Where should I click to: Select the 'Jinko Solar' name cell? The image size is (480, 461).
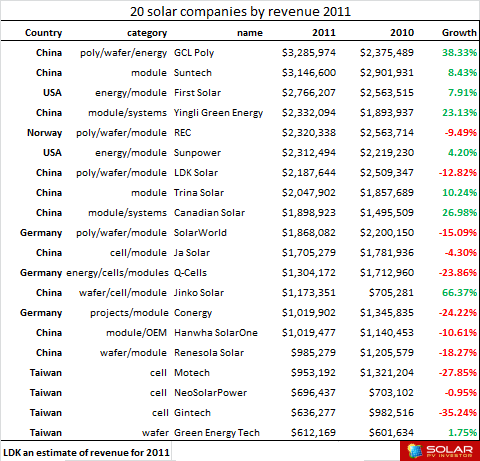[x=199, y=293]
